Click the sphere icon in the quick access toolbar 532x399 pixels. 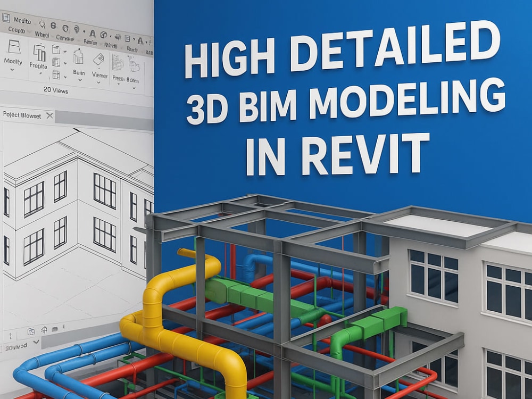pos(104,35)
